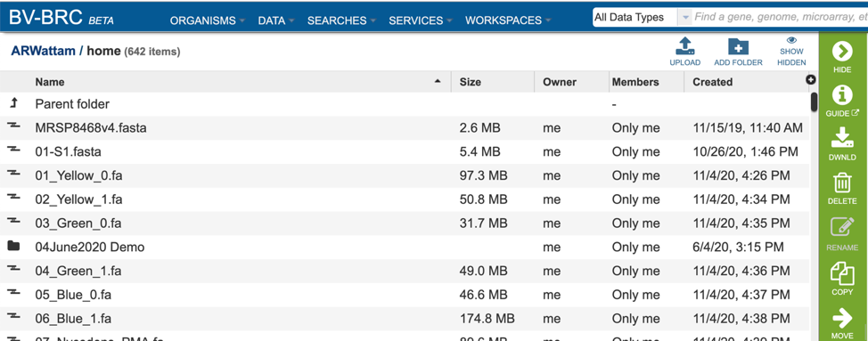Image resolution: width=868 pixels, height=341 pixels.
Task: Click the 11/15/19, 11:40 AM created cell
Action: (748, 127)
